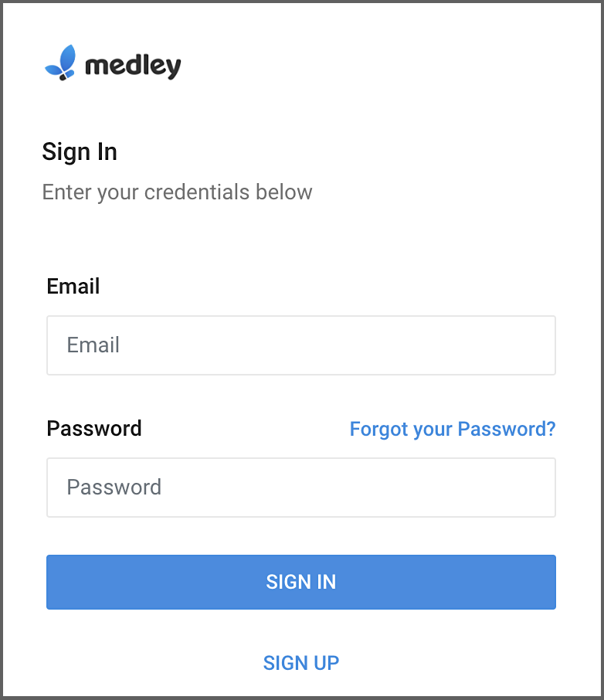Click the medley brand name beside logo
The image size is (604, 700).
[133, 66]
